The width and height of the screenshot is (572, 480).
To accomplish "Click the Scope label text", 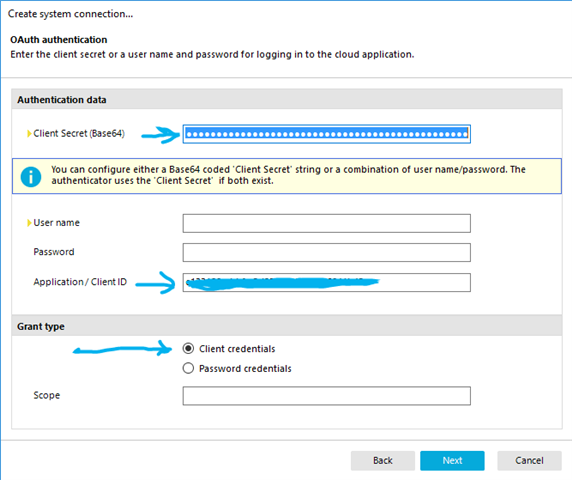I will pyautogui.click(x=47, y=395).
